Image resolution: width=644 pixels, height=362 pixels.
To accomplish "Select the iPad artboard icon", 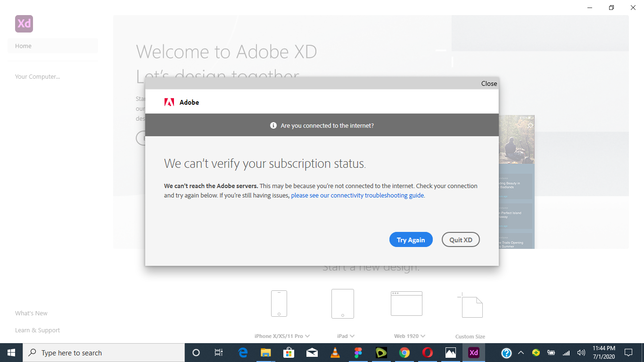I will click(x=342, y=304).
